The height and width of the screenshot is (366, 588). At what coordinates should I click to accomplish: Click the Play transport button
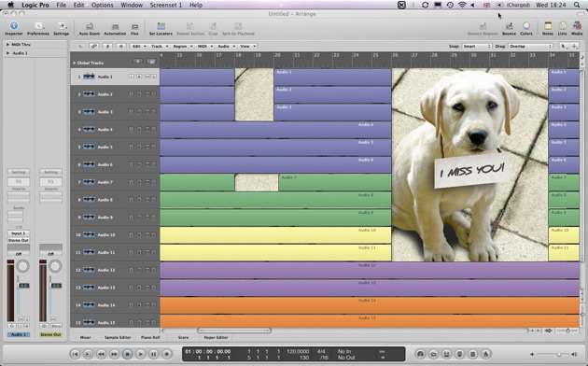pyautogui.click(x=141, y=354)
